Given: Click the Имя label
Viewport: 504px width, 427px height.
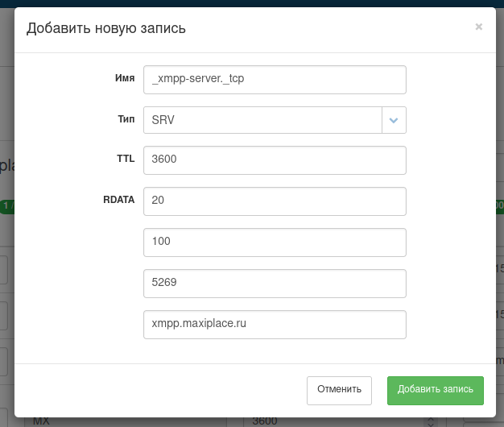Looking at the screenshot, I should click(x=125, y=78).
